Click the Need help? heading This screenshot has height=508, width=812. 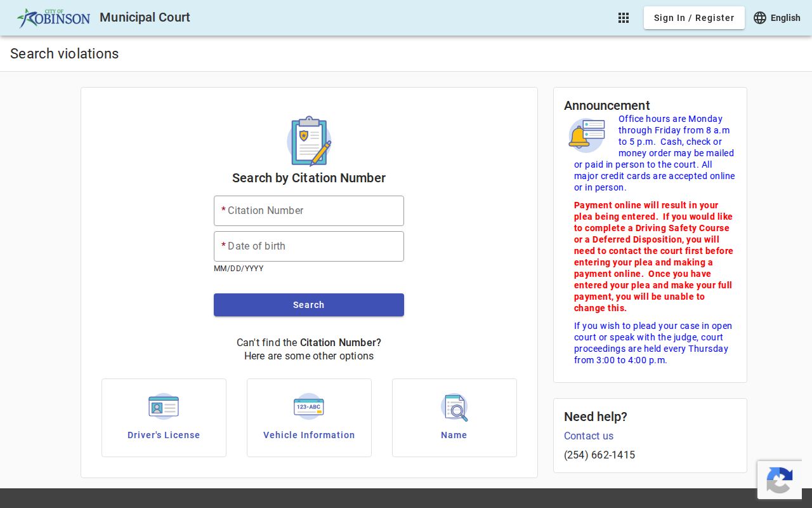[596, 417]
